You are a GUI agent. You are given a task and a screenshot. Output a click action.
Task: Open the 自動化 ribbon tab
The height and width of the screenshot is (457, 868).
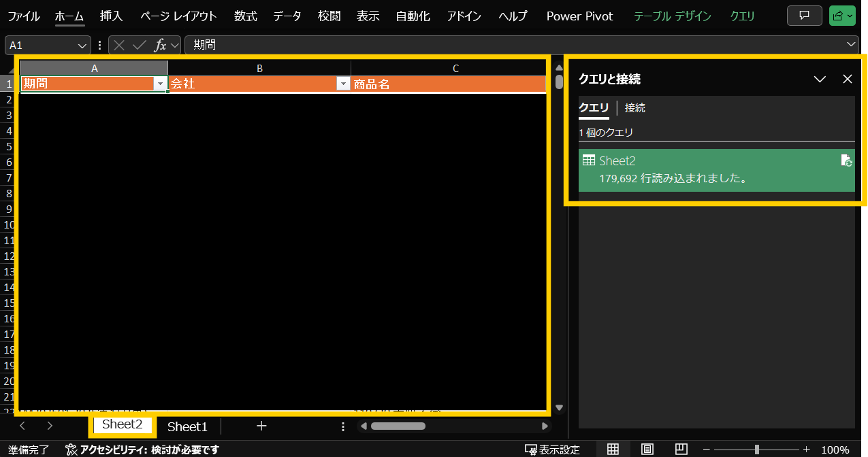click(x=413, y=16)
